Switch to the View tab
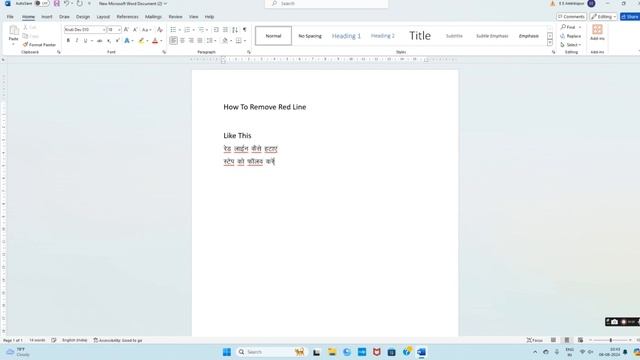This screenshot has width=640, height=360. 193,17
